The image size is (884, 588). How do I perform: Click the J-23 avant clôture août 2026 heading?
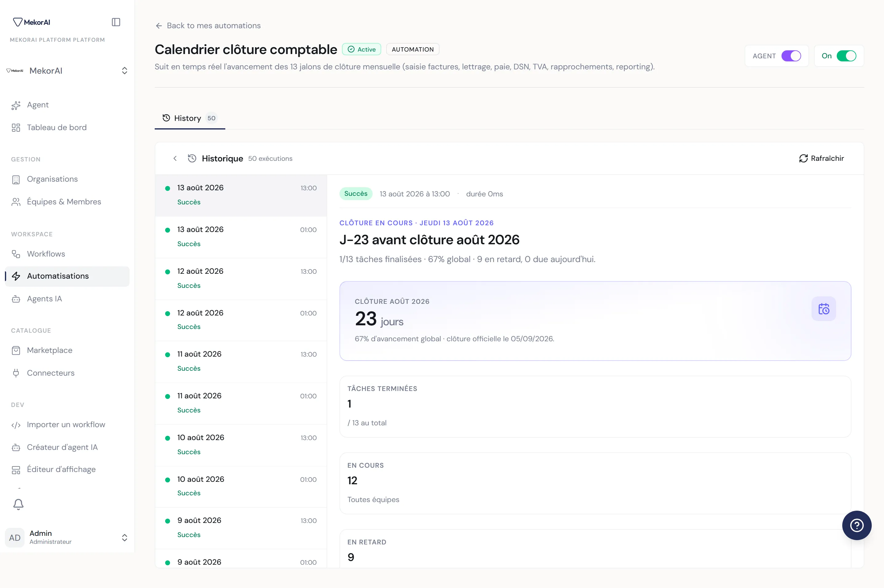pyautogui.click(x=429, y=240)
